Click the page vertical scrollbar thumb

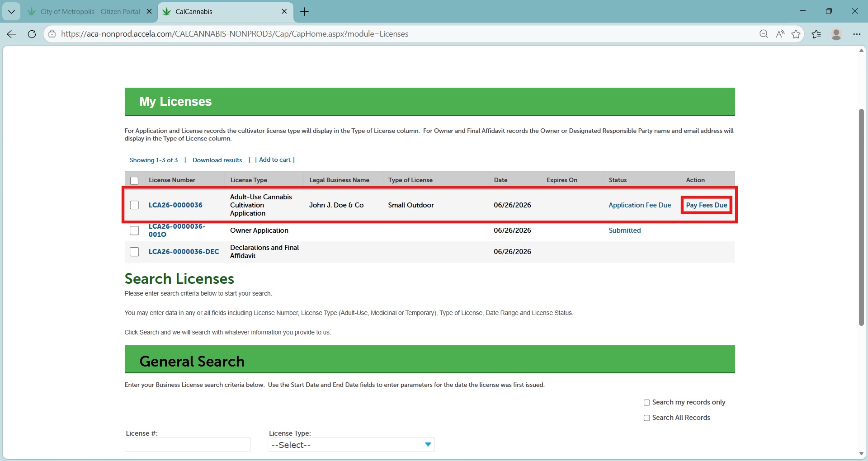861,217
